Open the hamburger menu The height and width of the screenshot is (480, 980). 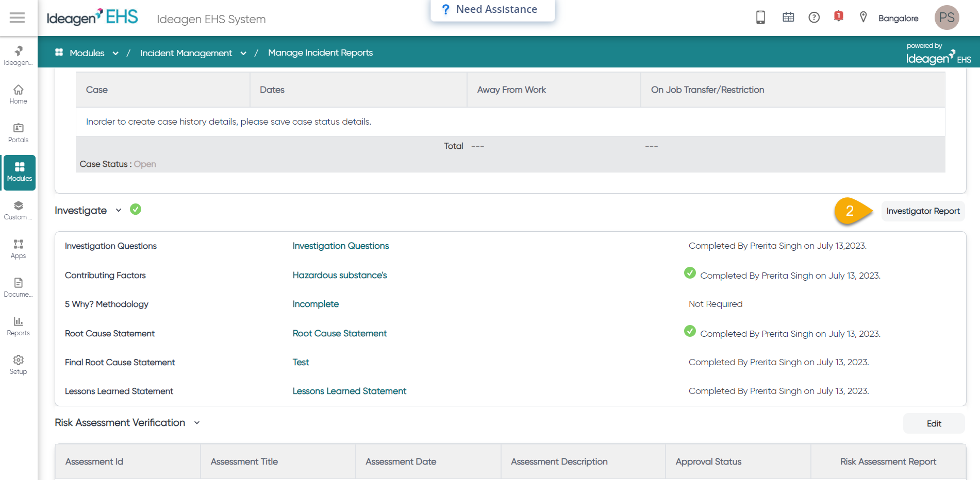(17, 18)
